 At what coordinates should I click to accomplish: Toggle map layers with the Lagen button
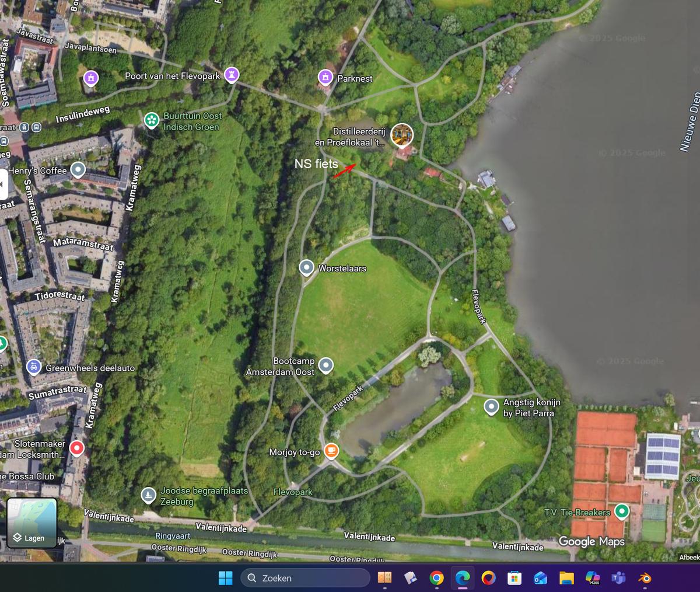click(32, 523)
